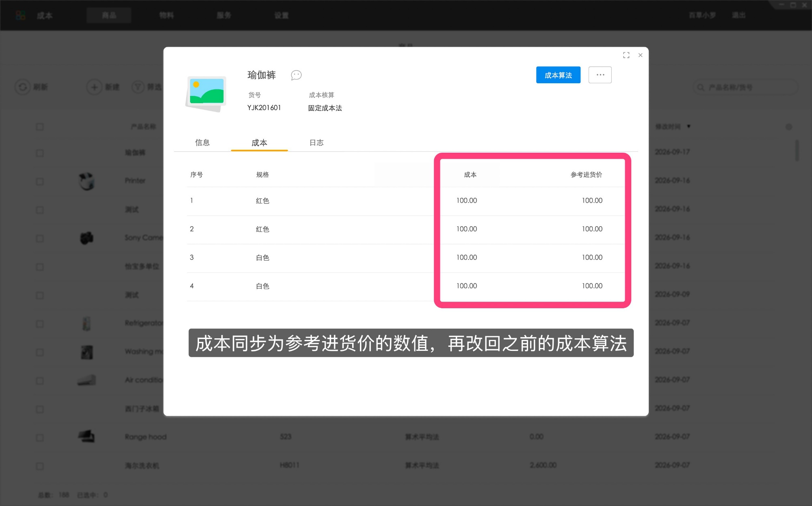Screen dimensions: 812x506
Task: Click 红色 spec in row 1
Action: [x=262, y=201]
